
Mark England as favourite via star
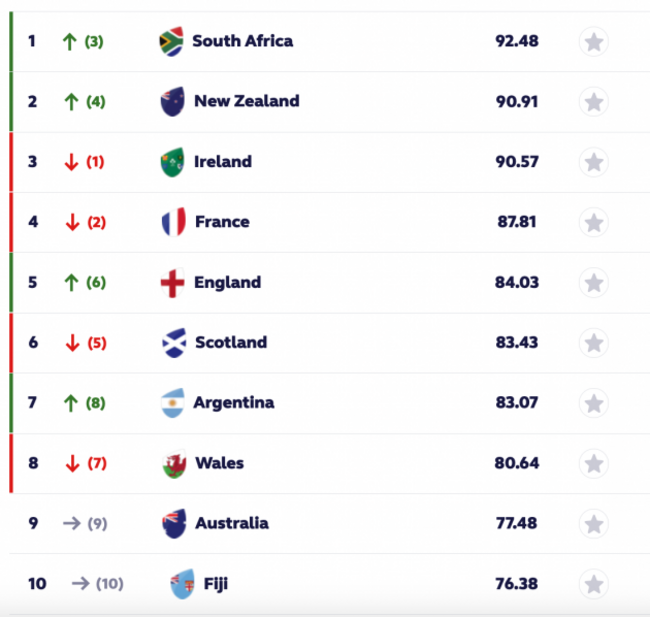point(594,283)
